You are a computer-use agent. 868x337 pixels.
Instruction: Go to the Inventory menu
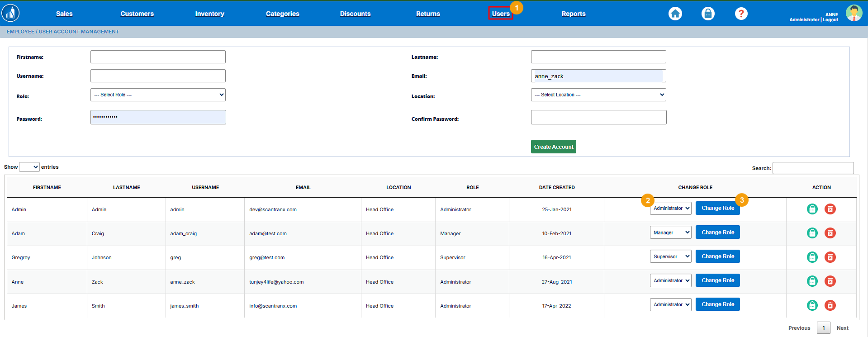209,14
